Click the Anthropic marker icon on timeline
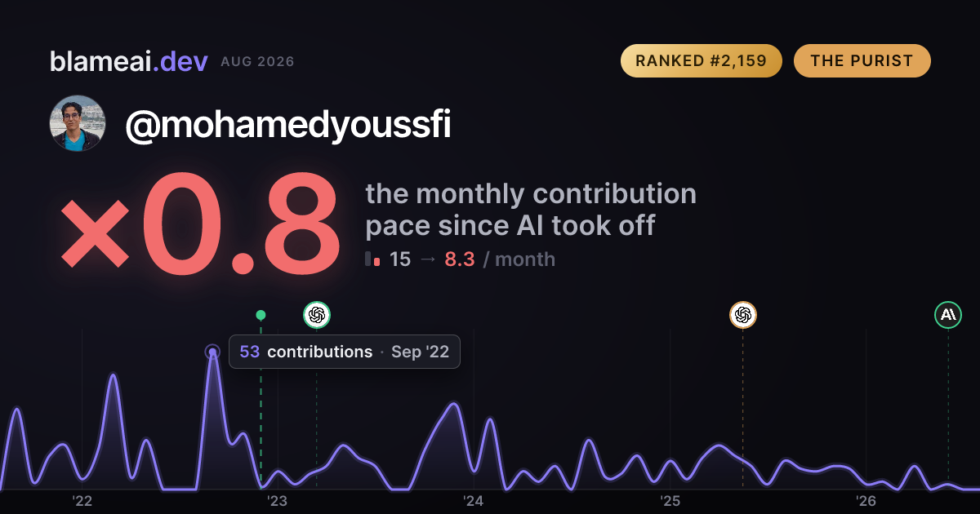Image resolution: width=980 pixels, height=514 pixels. (948, 314)
